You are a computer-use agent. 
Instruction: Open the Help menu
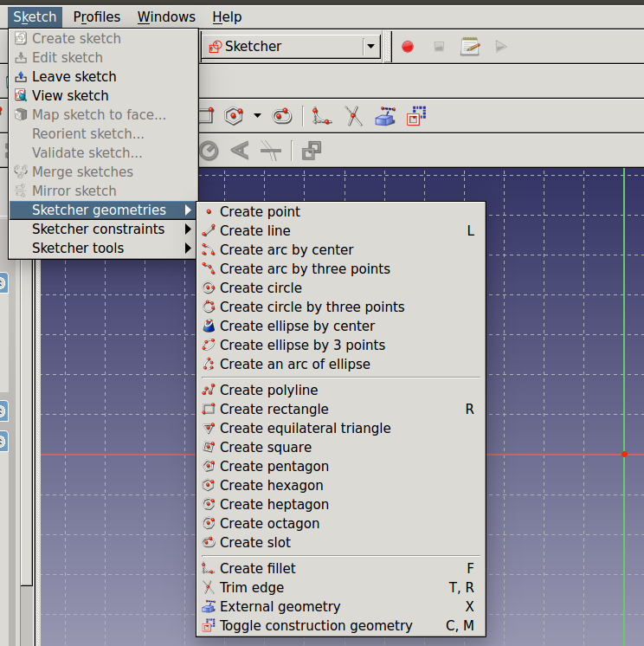[227, 17]
